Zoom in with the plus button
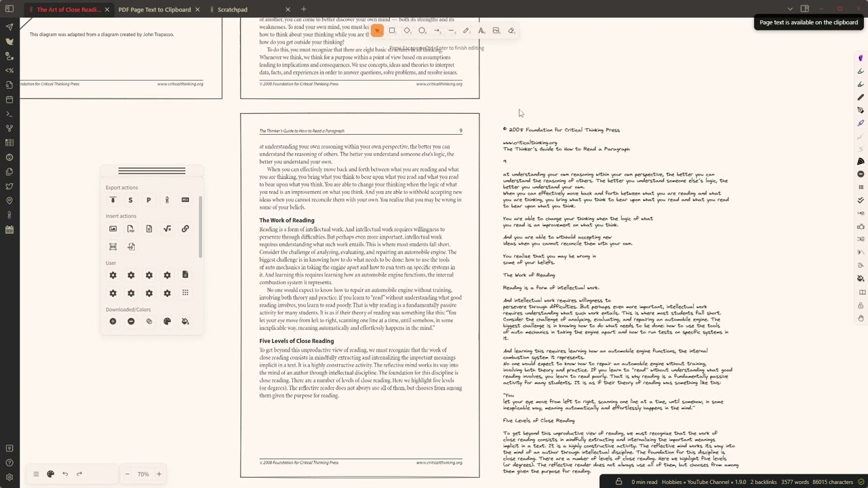This screenshot has width=868, height=488. pos(159,474)
